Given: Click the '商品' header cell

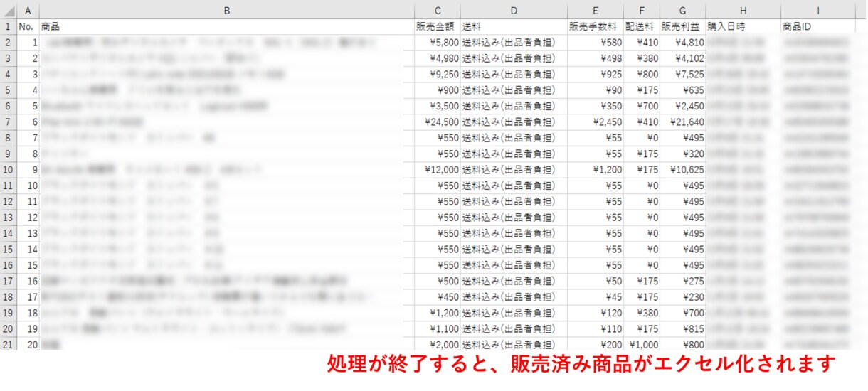Looking at the screenshot, I should pos(227,26).
